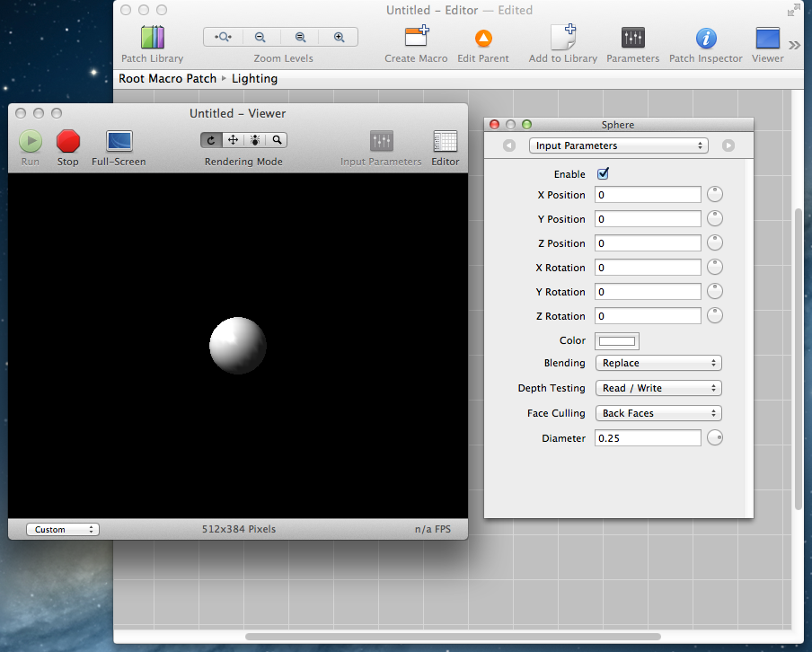Uncheck the Enable checkbox
Viewport: 812px width, 652px height.
click(x=603, y=174)
